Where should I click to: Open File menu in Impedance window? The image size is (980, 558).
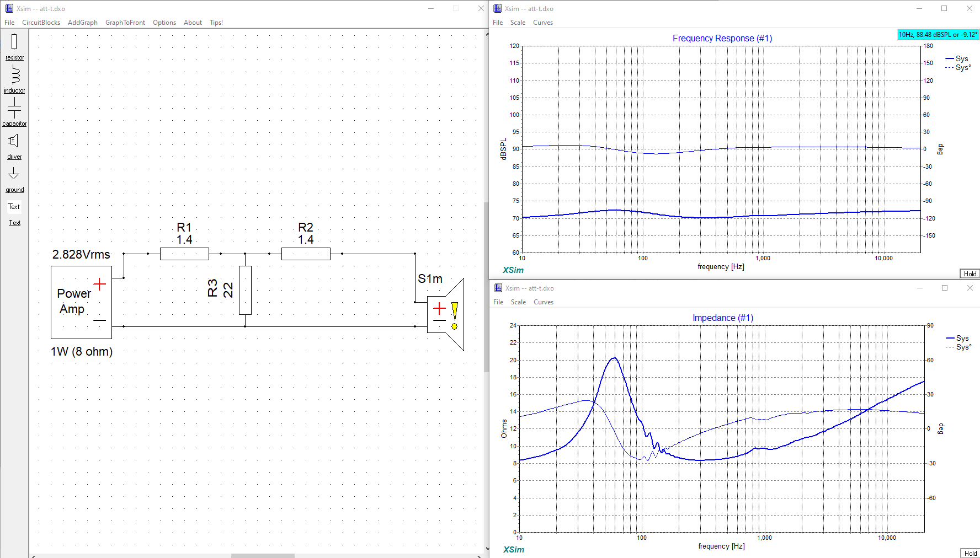[498, 302]
